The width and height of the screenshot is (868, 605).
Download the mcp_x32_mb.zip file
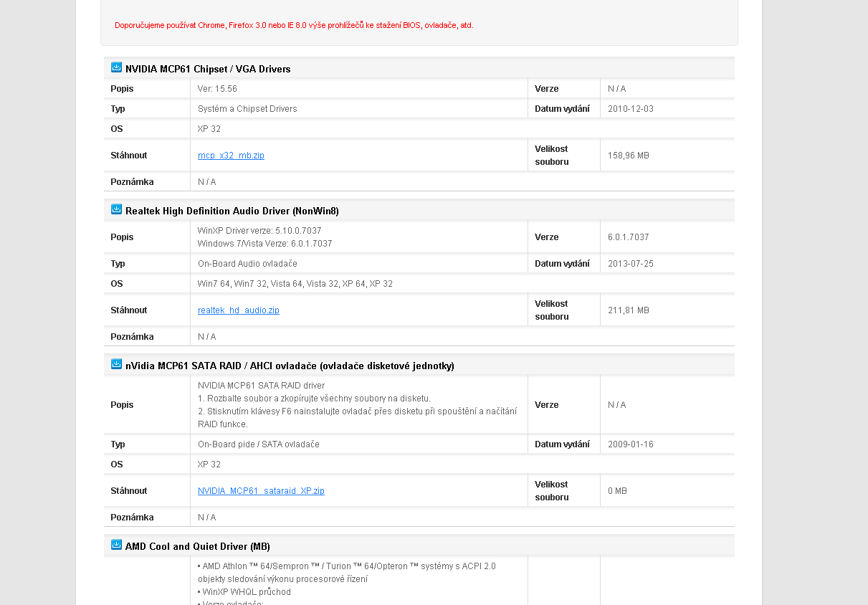pos(231,156)
